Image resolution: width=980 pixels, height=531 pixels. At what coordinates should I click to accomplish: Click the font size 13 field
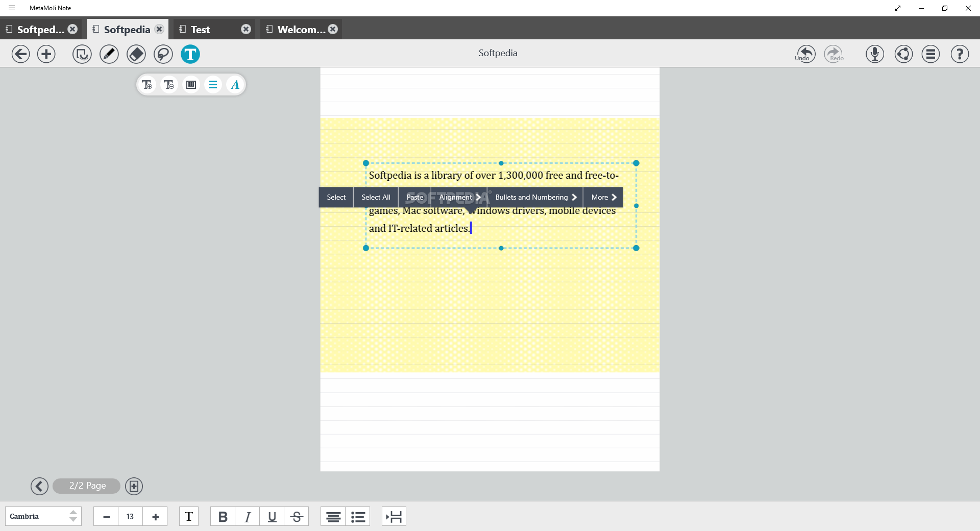130,517
